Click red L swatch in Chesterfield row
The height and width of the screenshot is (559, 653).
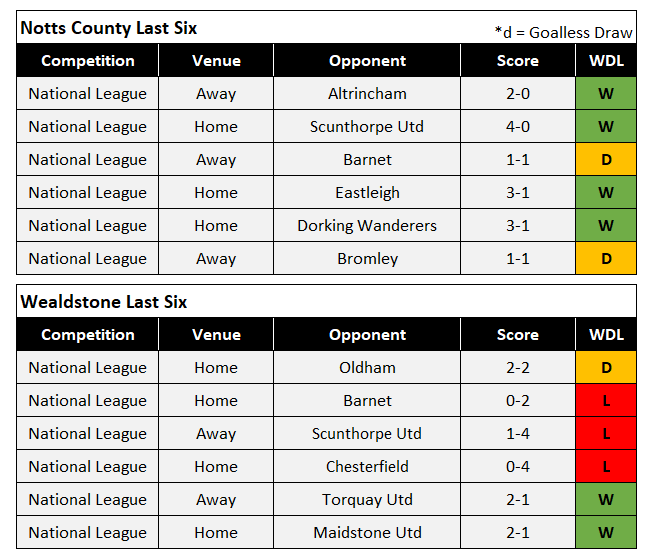(x=606, y=467)
